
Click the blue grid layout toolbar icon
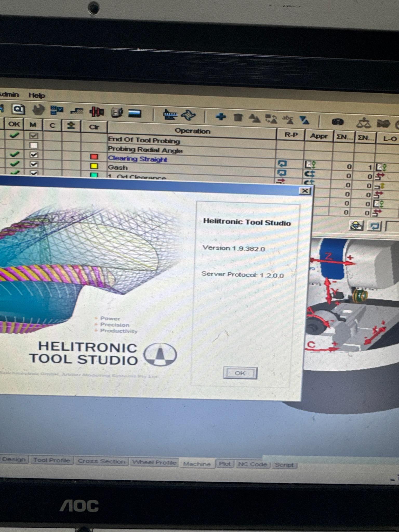[x=57, y=110]
